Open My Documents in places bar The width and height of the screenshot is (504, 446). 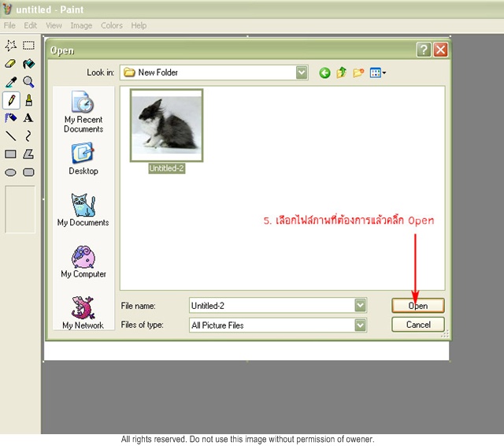pos(83,210)
